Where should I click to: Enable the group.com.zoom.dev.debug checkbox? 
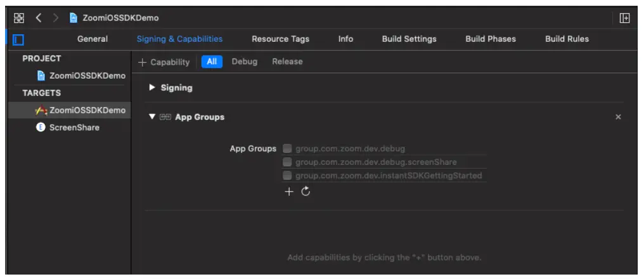[x=287, y=149]
